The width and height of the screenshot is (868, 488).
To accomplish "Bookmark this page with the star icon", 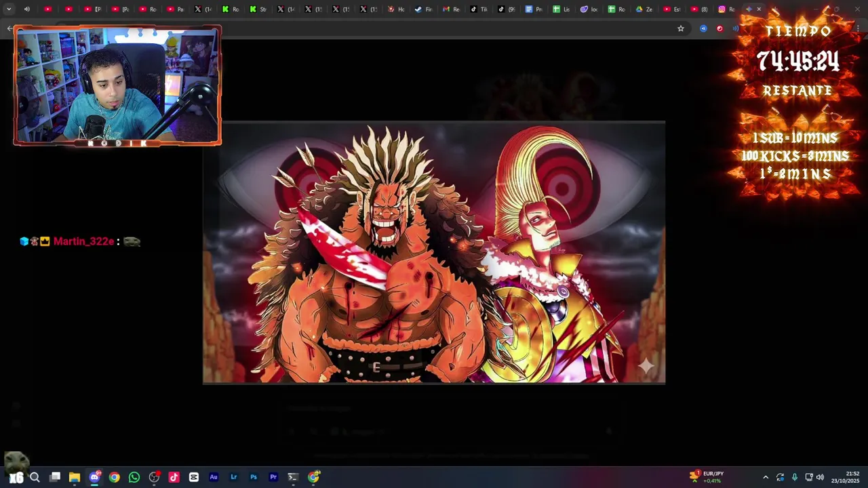I will coord(681,28).
